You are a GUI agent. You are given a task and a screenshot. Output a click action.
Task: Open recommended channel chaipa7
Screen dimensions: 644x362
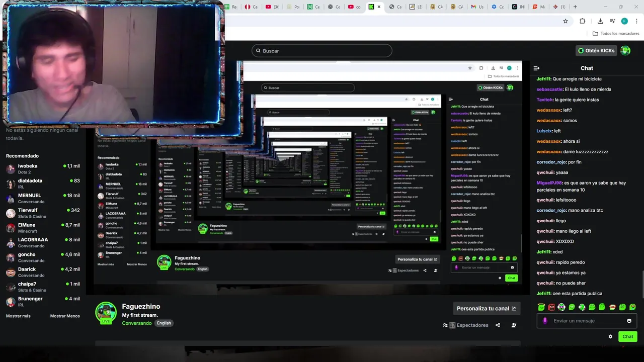pyautogui.click(x=43, y=287)
